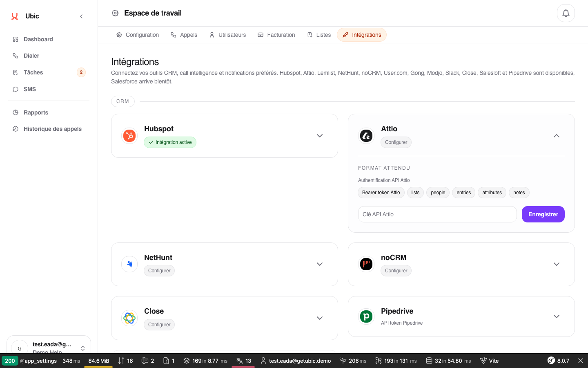Open the account switcher menu
Image resolution: width=588 pixels, height=368 pixels.
coord(83,348)
